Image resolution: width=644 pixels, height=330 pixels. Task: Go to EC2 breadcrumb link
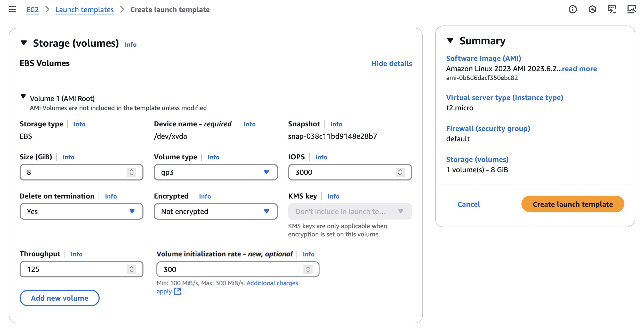click(x=33, y=10)
